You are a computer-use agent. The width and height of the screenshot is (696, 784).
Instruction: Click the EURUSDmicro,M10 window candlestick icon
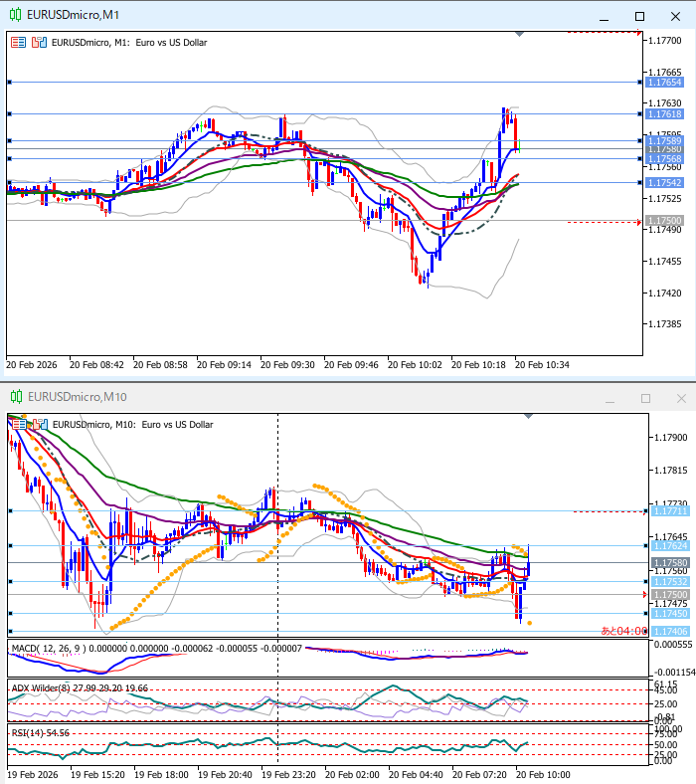(x=14, y=398)
